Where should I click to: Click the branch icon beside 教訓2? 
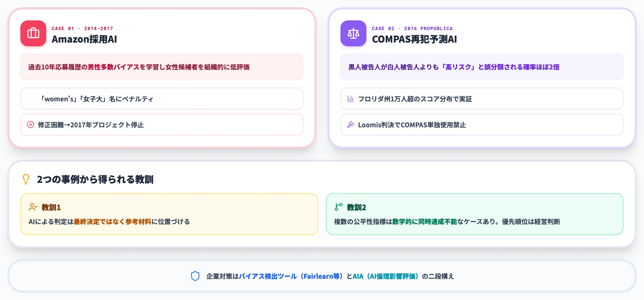pos(338,207)
